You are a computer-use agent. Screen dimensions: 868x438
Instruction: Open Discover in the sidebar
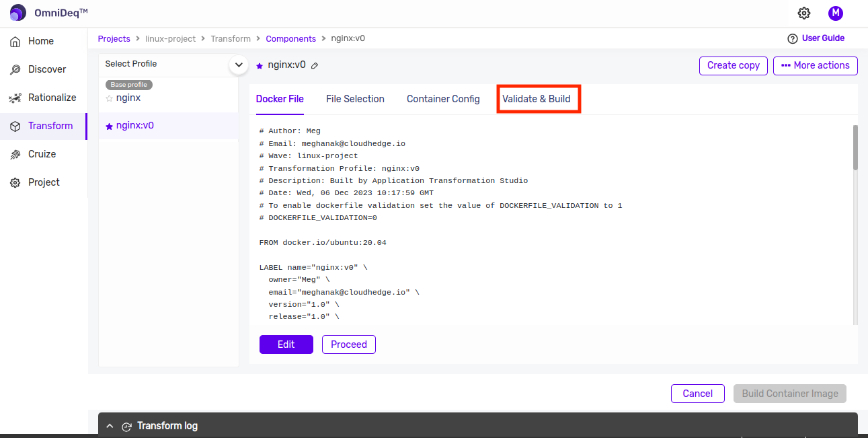click(44, 69)
